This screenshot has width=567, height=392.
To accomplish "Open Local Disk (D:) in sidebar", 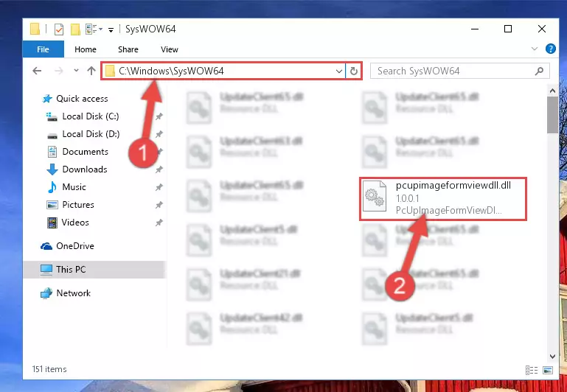I will pyautogui.click(x=91, y=134).
